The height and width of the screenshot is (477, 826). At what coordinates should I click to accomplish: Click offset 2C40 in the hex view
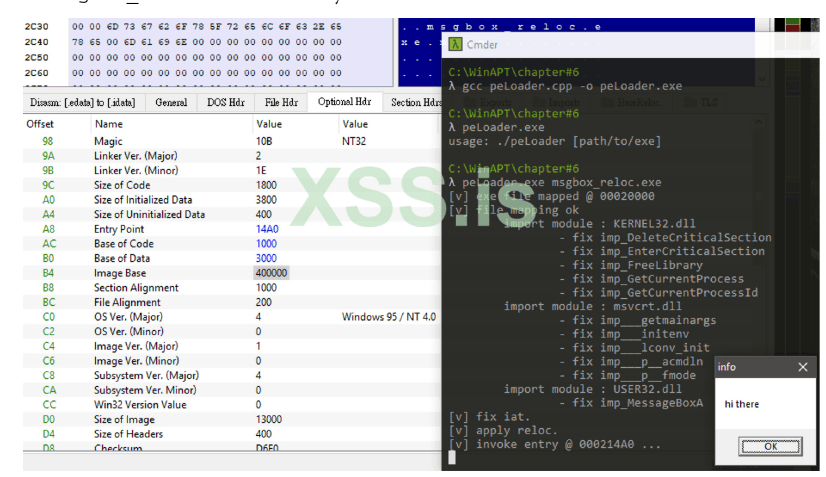(36, 42)
